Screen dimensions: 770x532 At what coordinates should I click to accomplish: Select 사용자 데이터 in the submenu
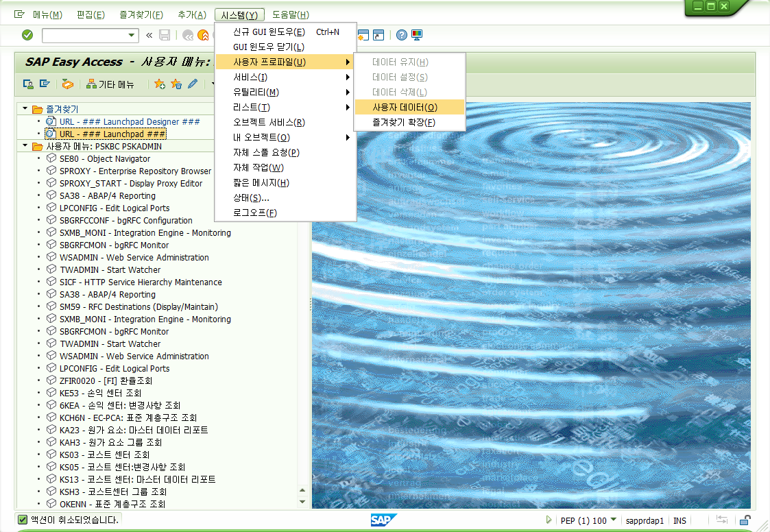(405, 107)
